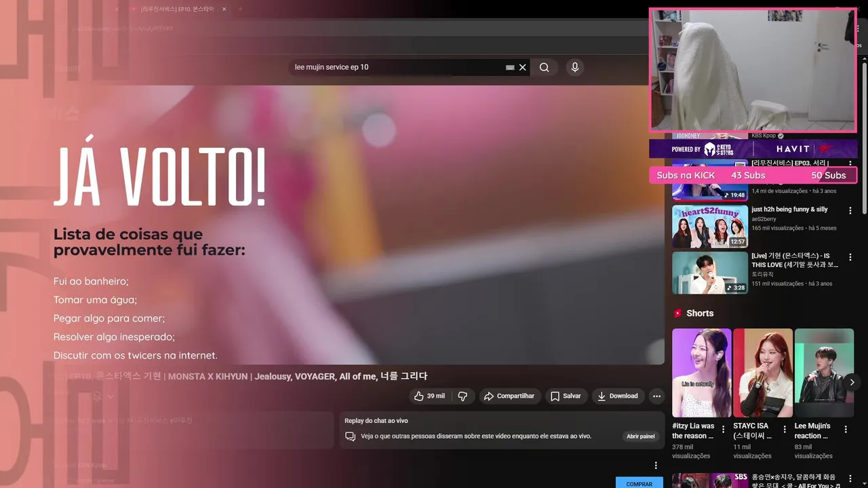Open the 홍승민×송지우 All For You video title
868x488 pixels.
(x=795, y=481)
